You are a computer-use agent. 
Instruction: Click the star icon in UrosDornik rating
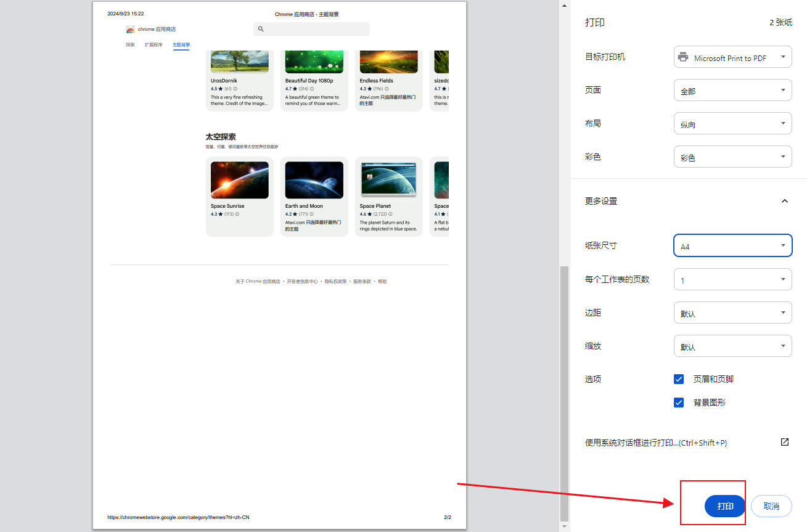pyautogui.click(x=221, y=89)
